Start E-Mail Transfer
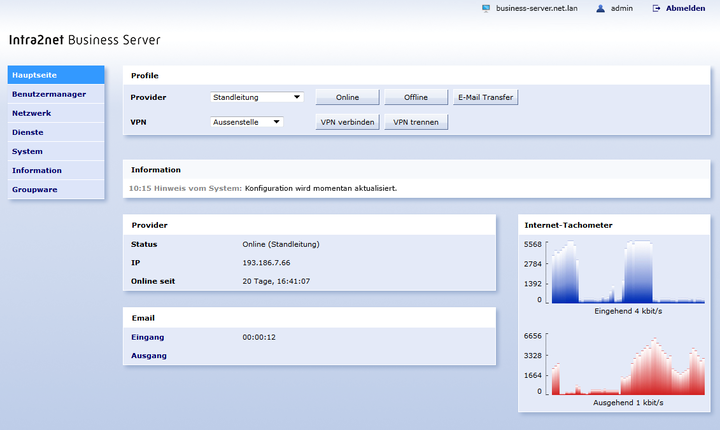 tap(485, 97)
